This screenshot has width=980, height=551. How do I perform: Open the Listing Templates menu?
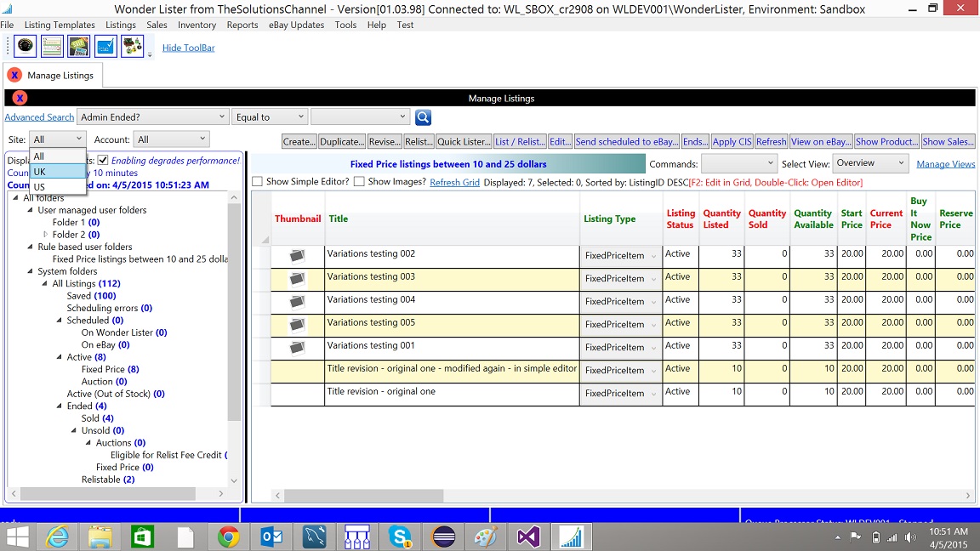pyautogui.click(x=60, y=25)
